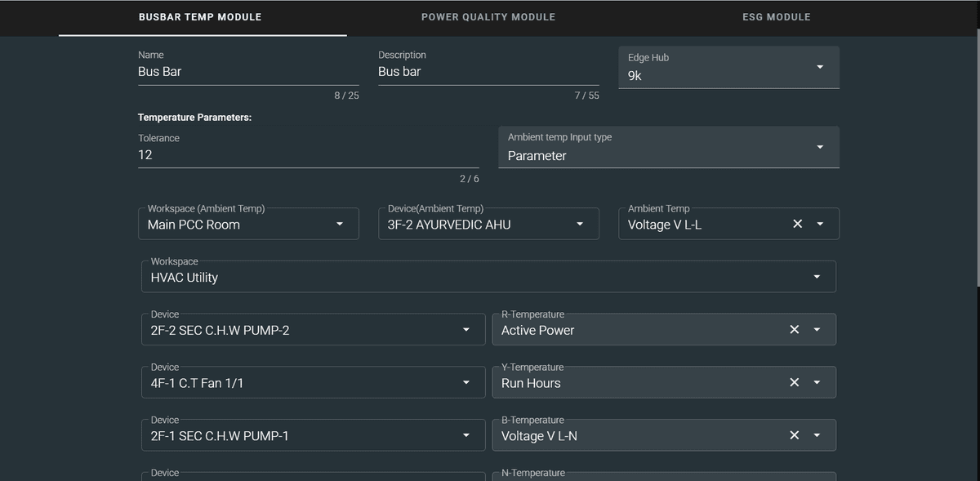980x481 pixels.
Task: Open Workspace (Ambient Temp) Main PCC Room dropdown
Action: tap(340, 225)
